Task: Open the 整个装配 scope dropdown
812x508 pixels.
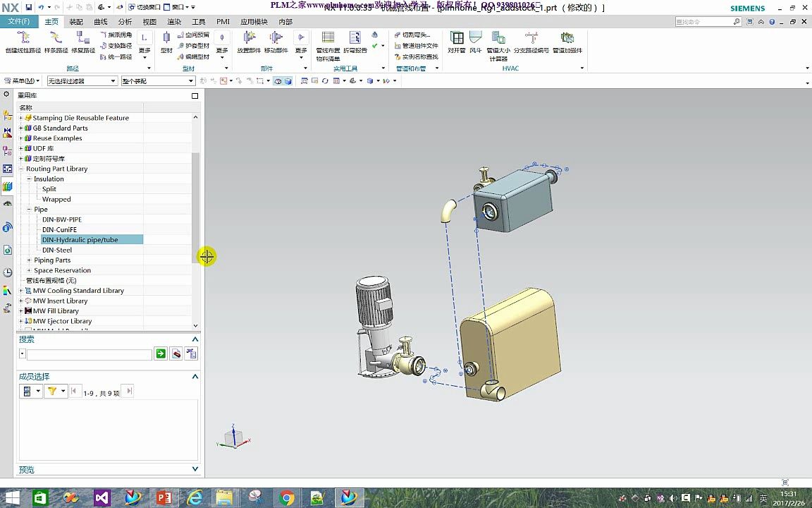Action: (158, 81)
